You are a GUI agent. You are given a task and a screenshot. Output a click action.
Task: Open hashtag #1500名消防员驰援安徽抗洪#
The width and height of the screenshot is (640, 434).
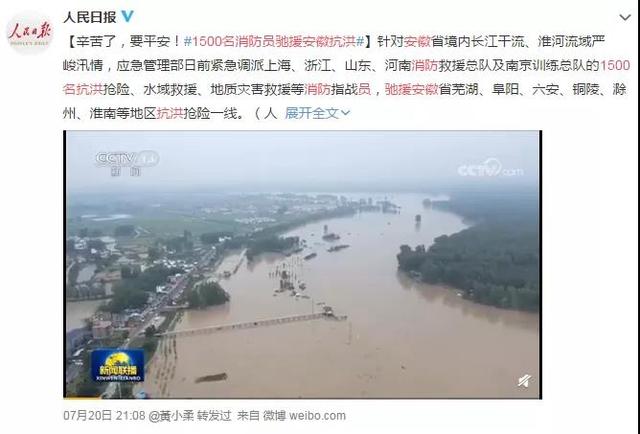(274, 41)
